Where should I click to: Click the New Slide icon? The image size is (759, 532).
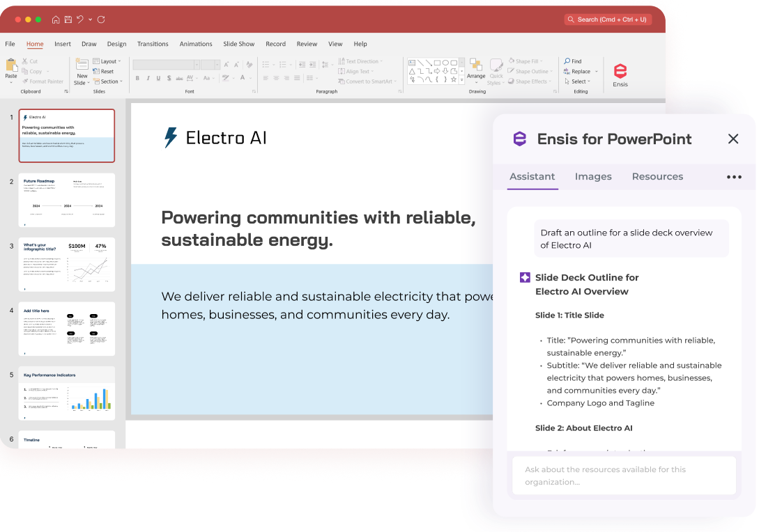pyautogui.click(x=82, y=65)
